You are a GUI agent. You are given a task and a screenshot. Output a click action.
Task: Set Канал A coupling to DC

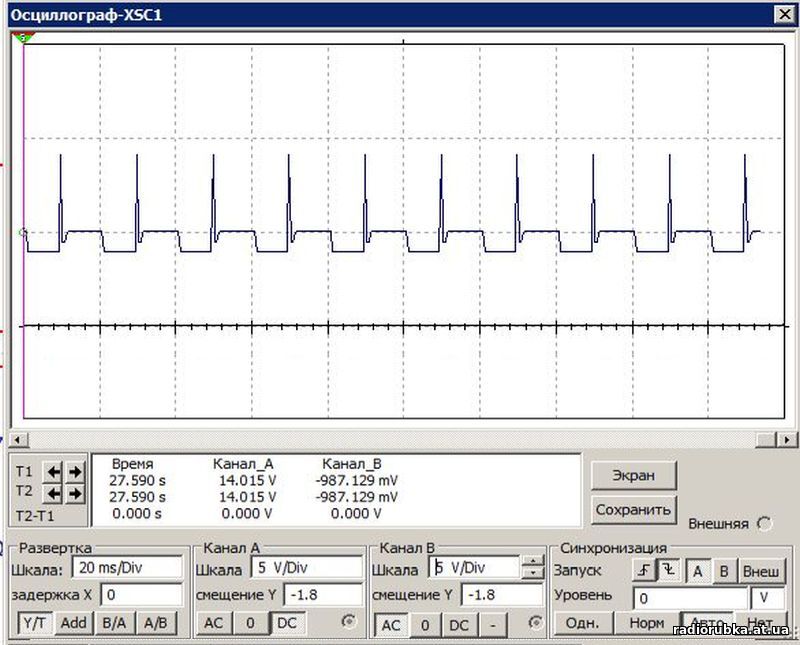[287, 623]
